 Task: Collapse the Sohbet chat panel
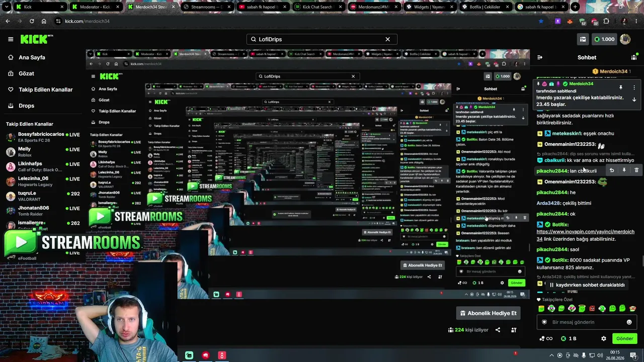(540, 57)
